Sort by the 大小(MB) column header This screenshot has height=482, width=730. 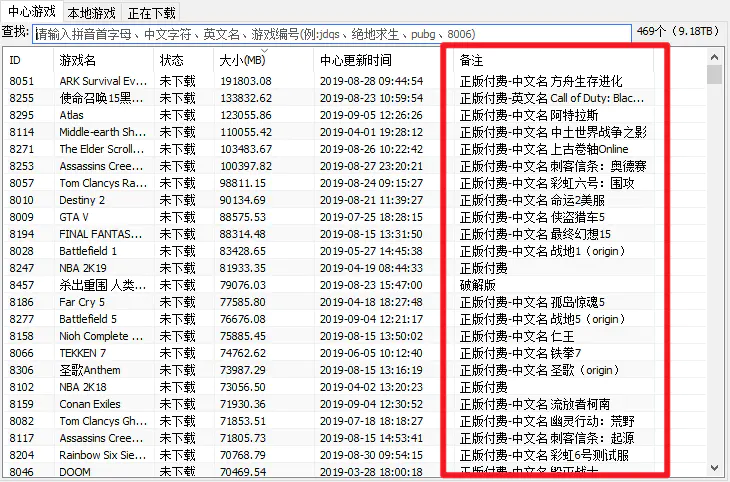point(264,60)
